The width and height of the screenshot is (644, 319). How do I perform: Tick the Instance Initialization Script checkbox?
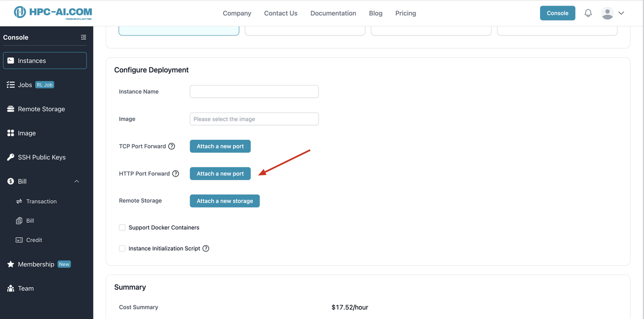122,249
